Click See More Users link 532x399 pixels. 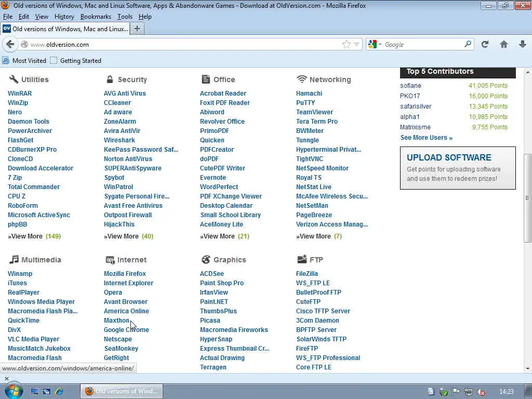427,137
